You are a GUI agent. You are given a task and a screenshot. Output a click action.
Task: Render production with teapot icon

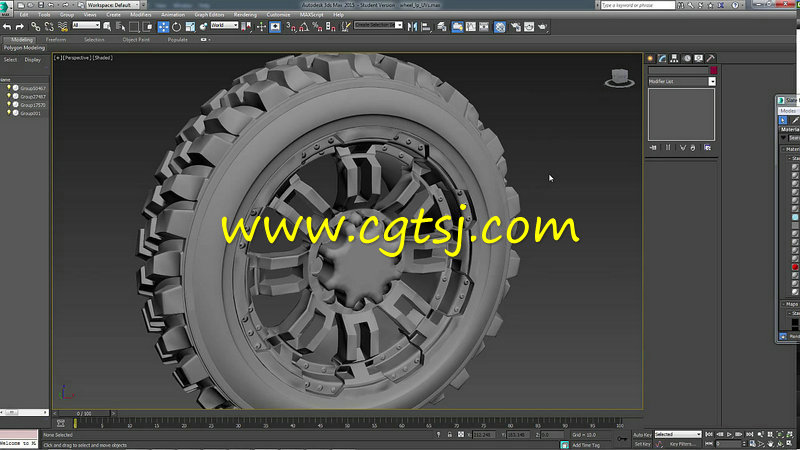pos(542,27)
